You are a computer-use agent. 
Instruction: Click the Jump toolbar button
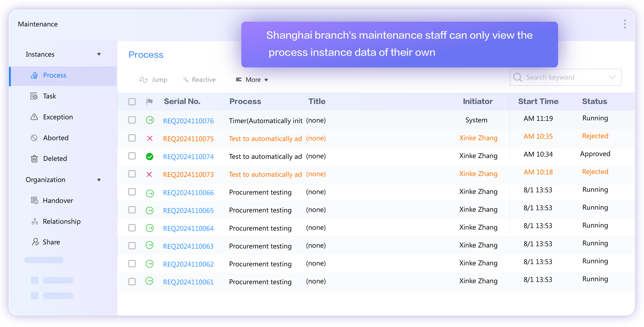(153, 80)
